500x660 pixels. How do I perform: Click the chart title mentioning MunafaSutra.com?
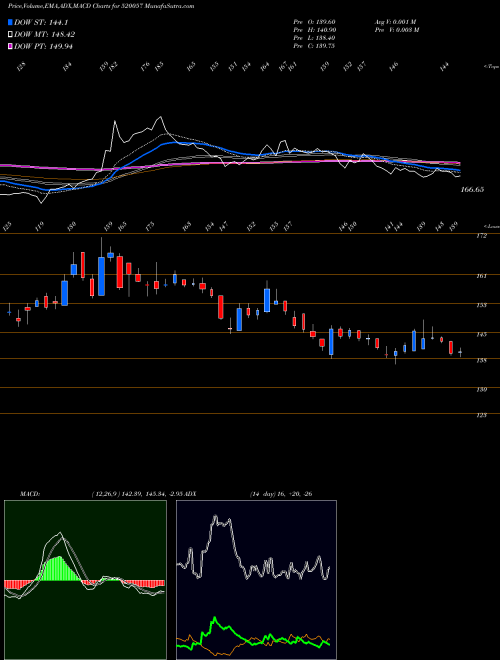coord(101,6)
